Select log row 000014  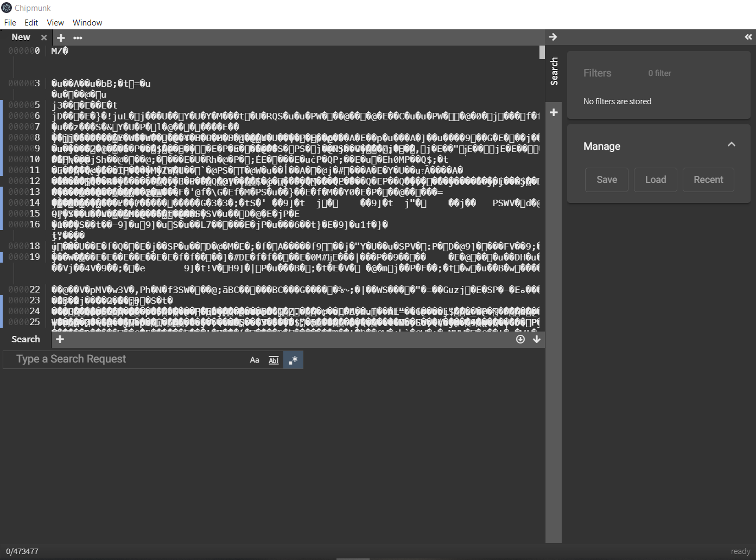point(271,203)
